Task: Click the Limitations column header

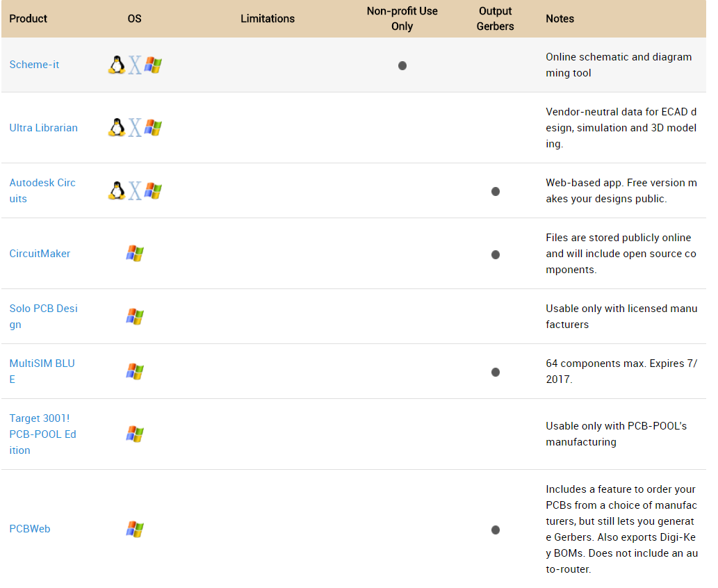Action: pyautogui.click(x=268, y=19)
